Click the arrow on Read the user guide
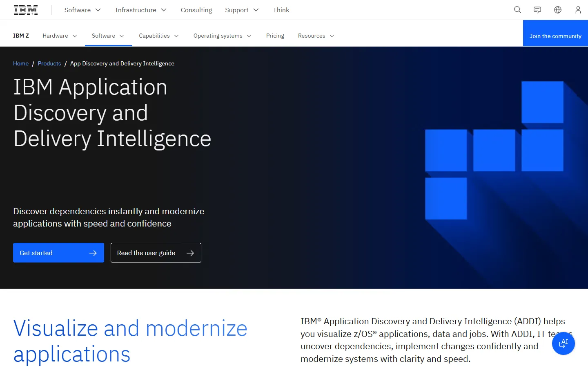This screenshot has width=588, height=368. [190, 253]
